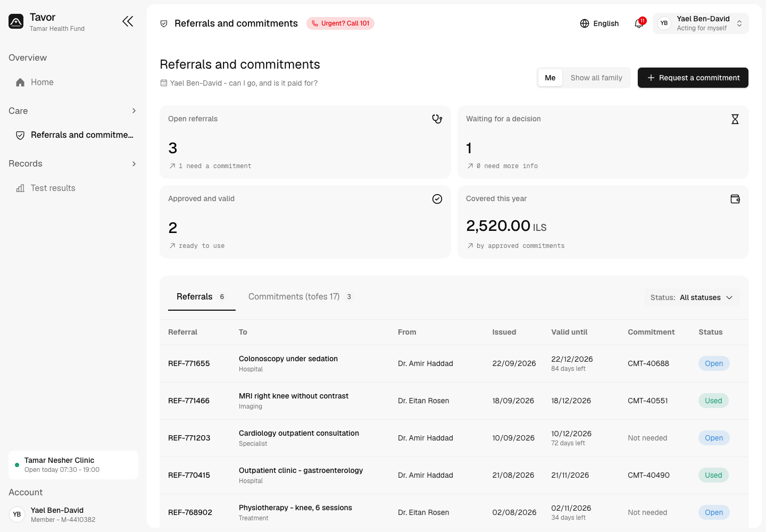
Task: Open referral REF-771655
Action: point(189,364)
